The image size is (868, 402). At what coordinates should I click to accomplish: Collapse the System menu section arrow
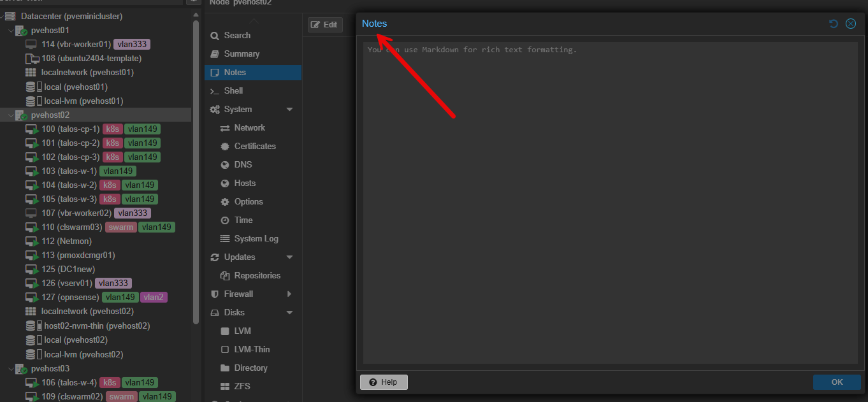pyautogui.click(x=290, y=110)
